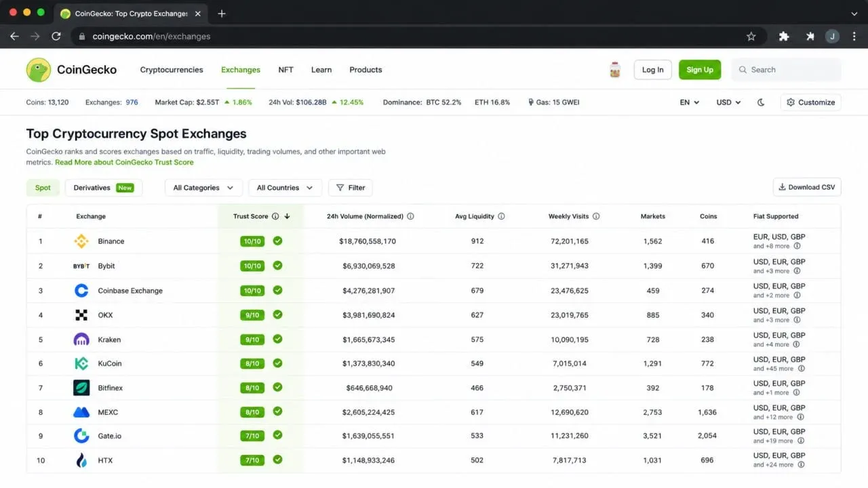Open Products nav menu

click(366, 70)
